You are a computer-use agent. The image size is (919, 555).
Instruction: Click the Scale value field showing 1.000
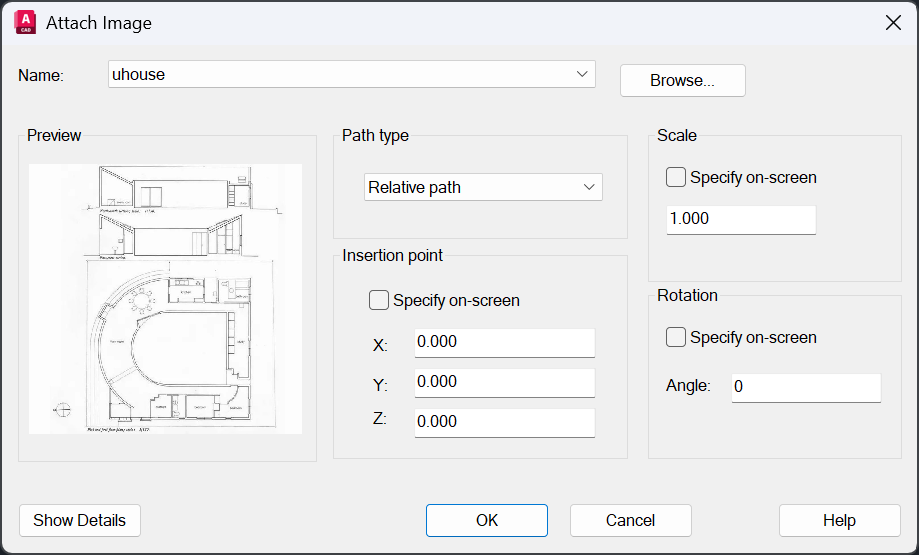click(741, 219)
